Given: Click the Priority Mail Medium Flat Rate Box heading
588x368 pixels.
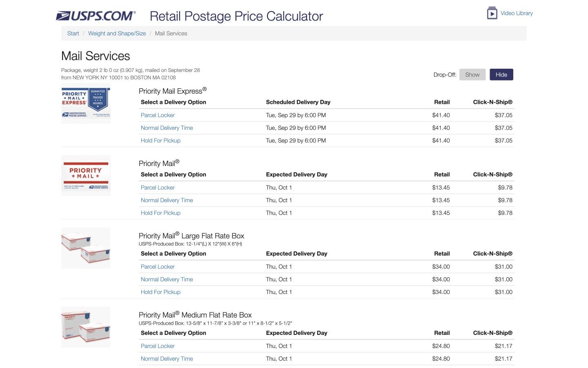Looking at the screenshot, I should (x=195, y=315).
